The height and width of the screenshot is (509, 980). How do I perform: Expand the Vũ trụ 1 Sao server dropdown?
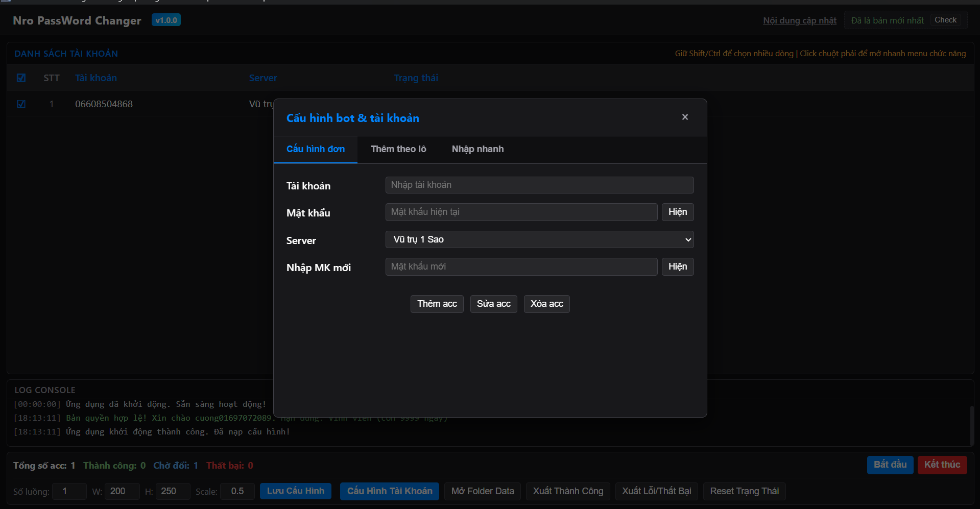pyautogui.click(x=539, y=239)
